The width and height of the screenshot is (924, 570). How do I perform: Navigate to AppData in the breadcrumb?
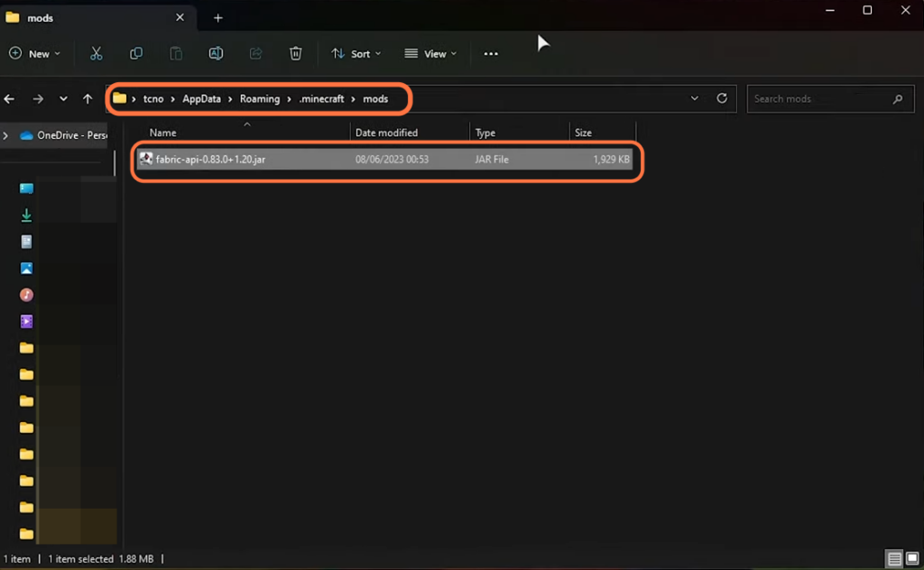(x=201, y=99)
